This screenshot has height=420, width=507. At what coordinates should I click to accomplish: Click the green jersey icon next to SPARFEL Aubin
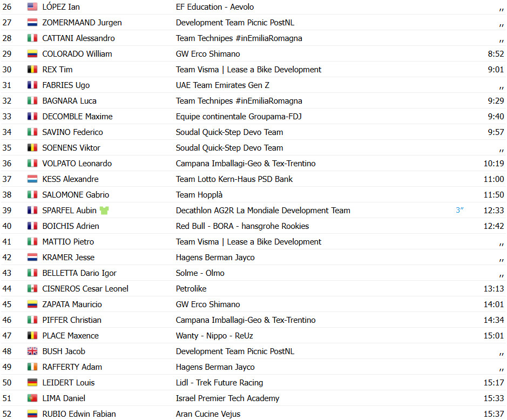click(x=104, y=211)
